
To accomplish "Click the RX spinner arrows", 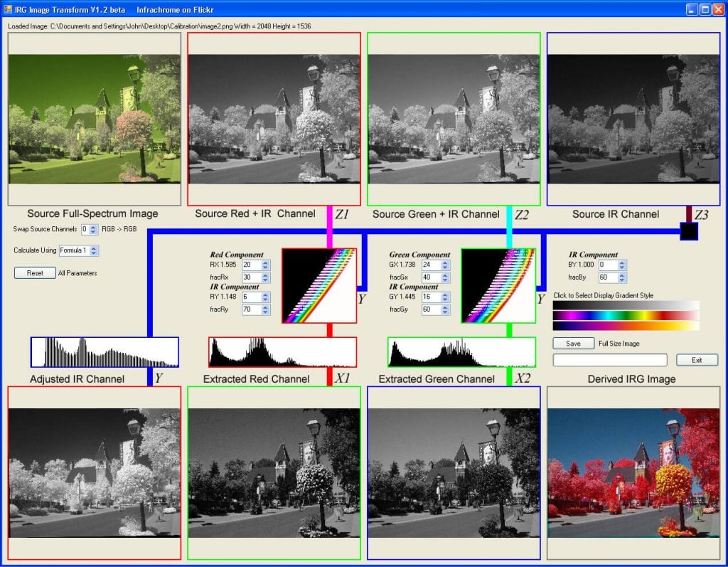I will 266,265.
